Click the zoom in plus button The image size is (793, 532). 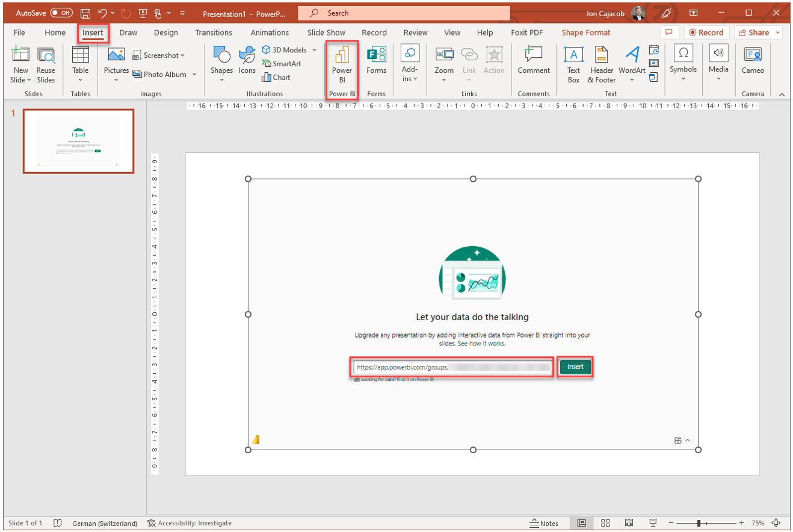click(741, 523)
